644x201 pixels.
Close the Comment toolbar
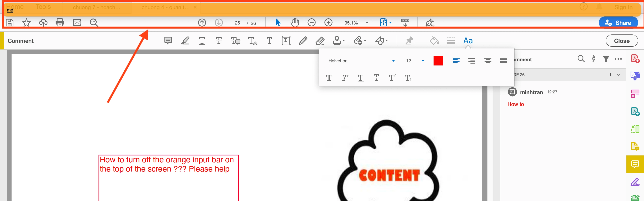(x=622, y=41)
